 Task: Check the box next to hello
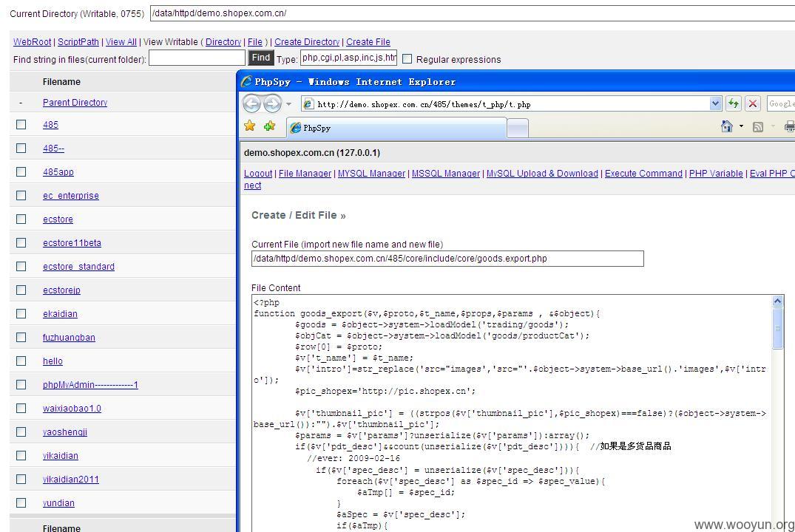pyautogui.click(x=21, y=361)
